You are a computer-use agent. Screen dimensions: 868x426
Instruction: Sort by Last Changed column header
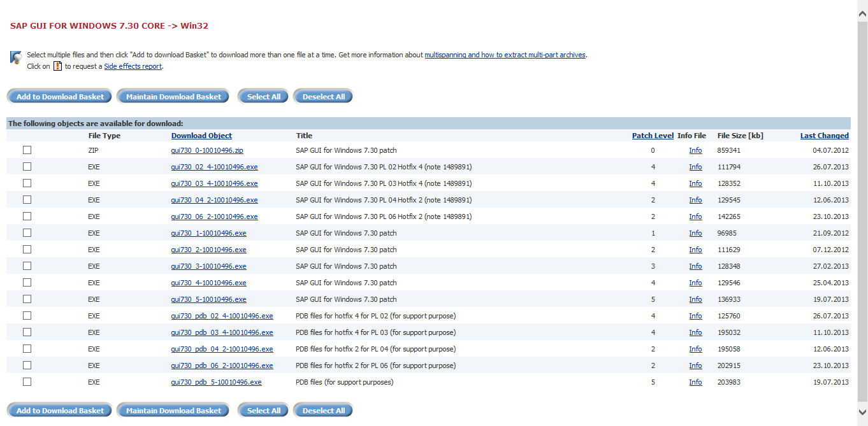825,136
